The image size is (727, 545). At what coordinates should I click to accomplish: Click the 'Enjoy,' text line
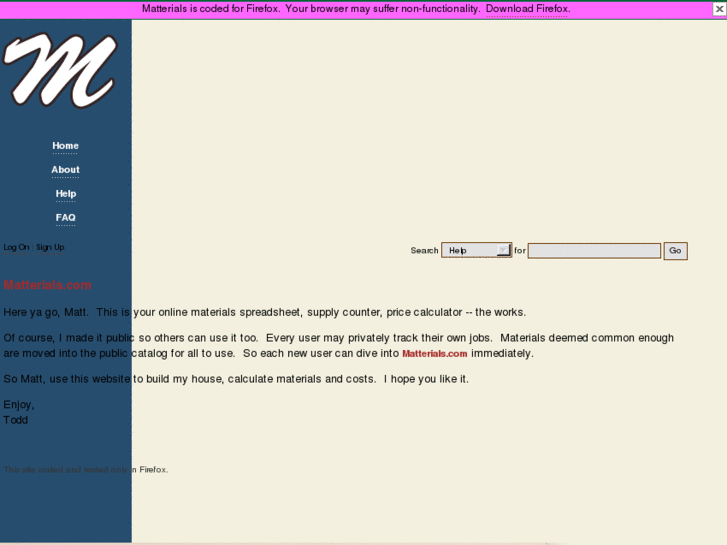[x=19, y=405]
